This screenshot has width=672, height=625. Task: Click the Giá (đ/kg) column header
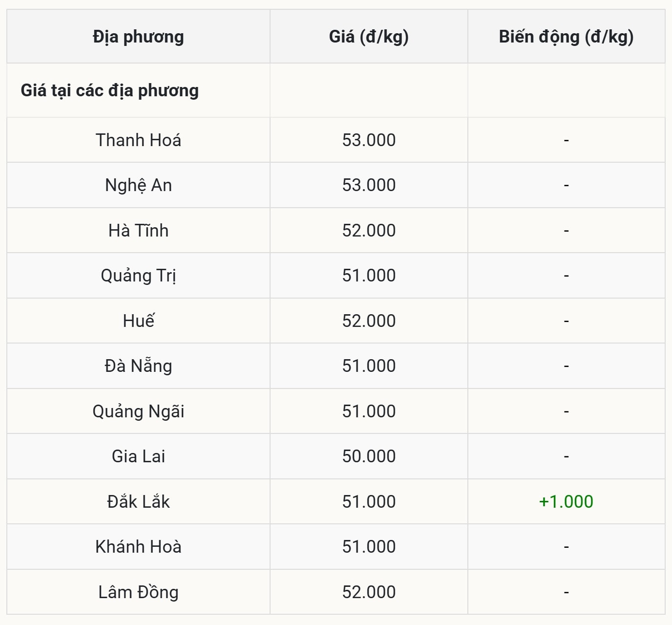coord(369,37)
